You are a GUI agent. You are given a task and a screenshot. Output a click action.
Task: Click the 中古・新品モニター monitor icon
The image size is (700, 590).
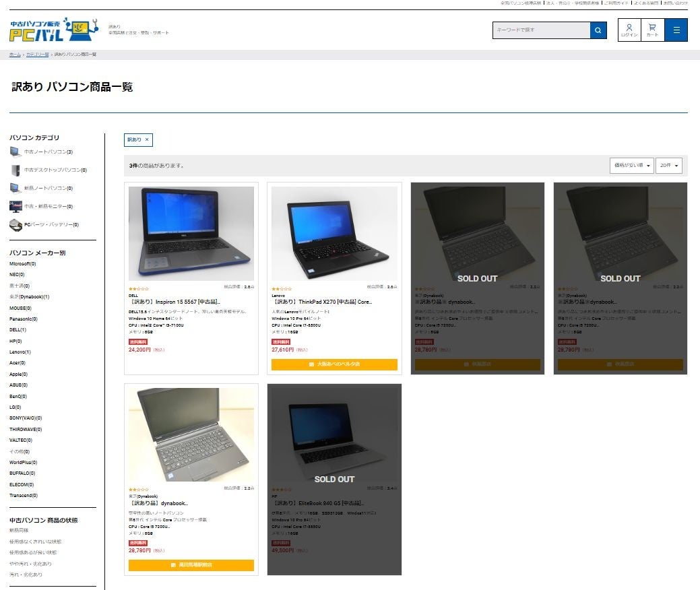(x=15, y=206)
